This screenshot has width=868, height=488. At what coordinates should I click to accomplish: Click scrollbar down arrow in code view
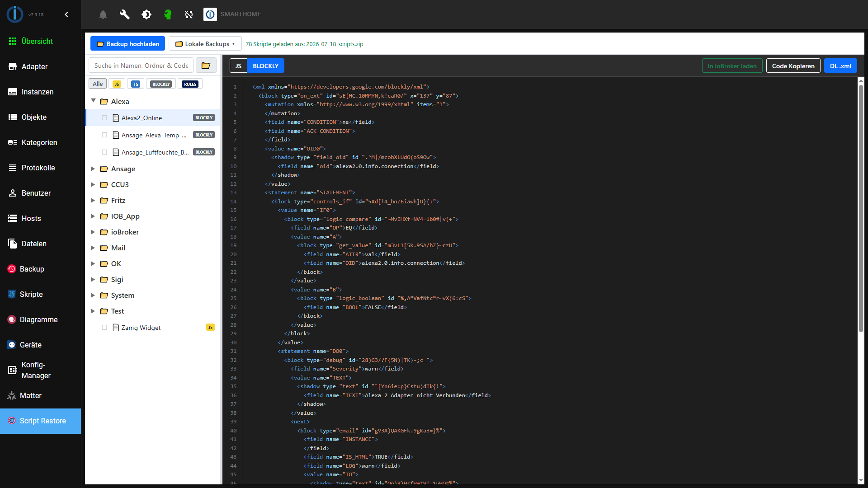pyautogui.click(x=861, y=480)
